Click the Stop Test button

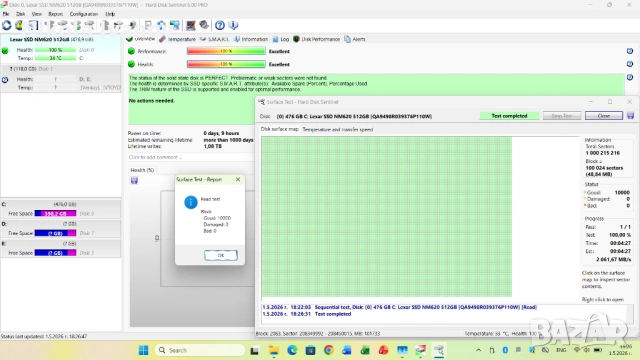coord(562,116)
